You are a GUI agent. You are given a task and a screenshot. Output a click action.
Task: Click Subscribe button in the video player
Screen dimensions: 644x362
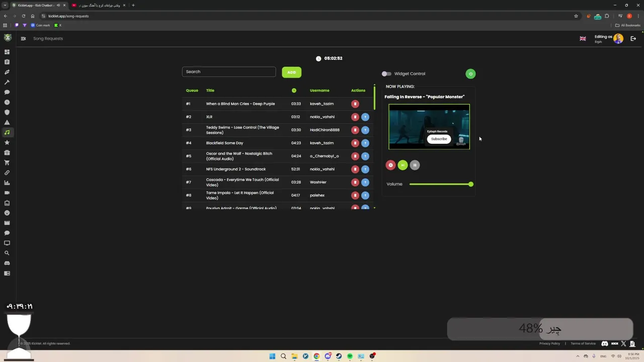439,139
